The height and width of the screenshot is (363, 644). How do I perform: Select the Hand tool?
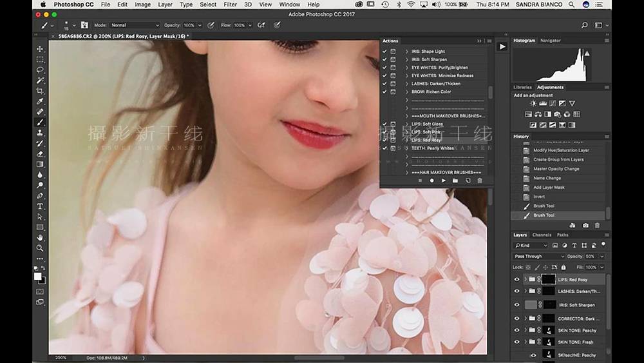(x=40, y=238)
